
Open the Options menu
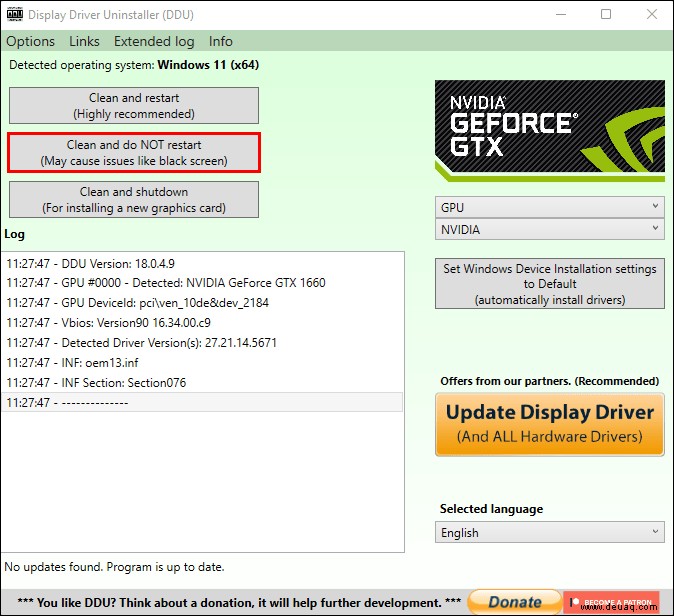[x=31, y=41]
